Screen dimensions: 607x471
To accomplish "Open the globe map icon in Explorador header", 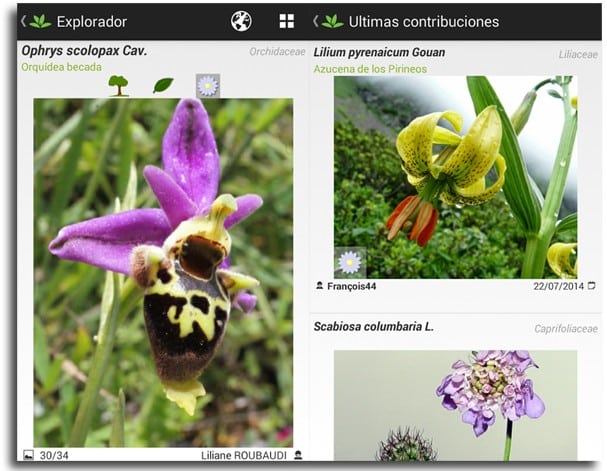I will pos(241,21).
